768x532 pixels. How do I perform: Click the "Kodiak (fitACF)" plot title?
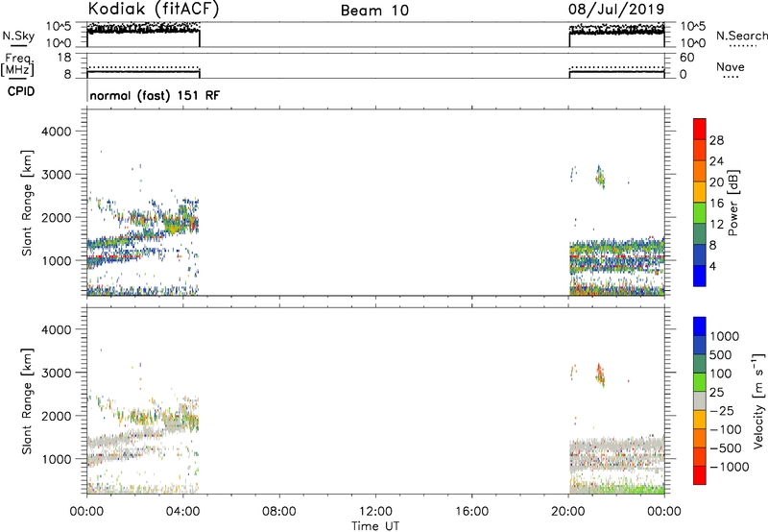[x=154, y=10]
